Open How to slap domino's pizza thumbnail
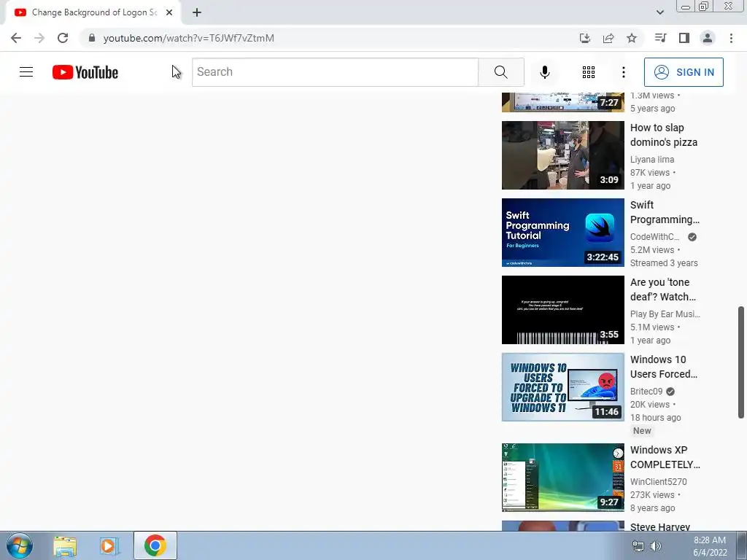This screenshot has width=747, height=560. [562, 155]
